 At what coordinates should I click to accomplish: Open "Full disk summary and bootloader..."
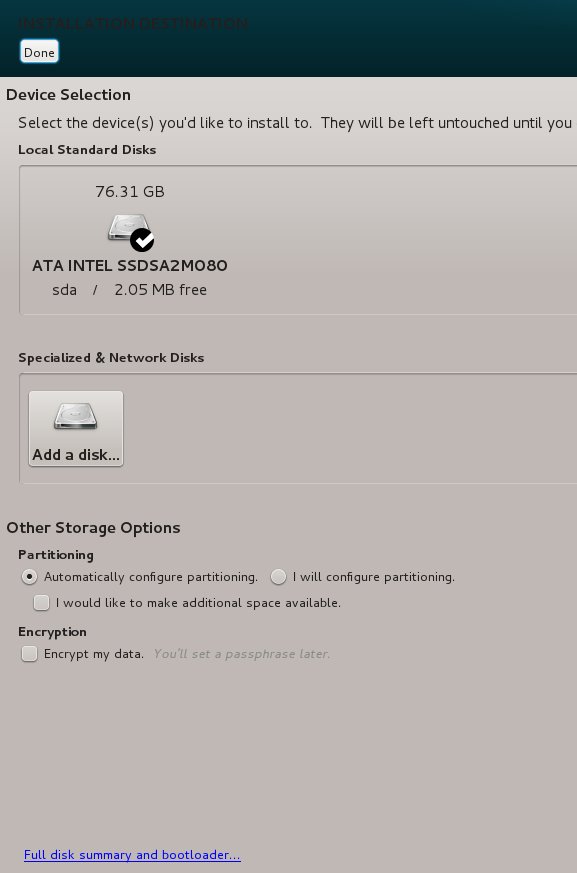click(x=132, y=855)
